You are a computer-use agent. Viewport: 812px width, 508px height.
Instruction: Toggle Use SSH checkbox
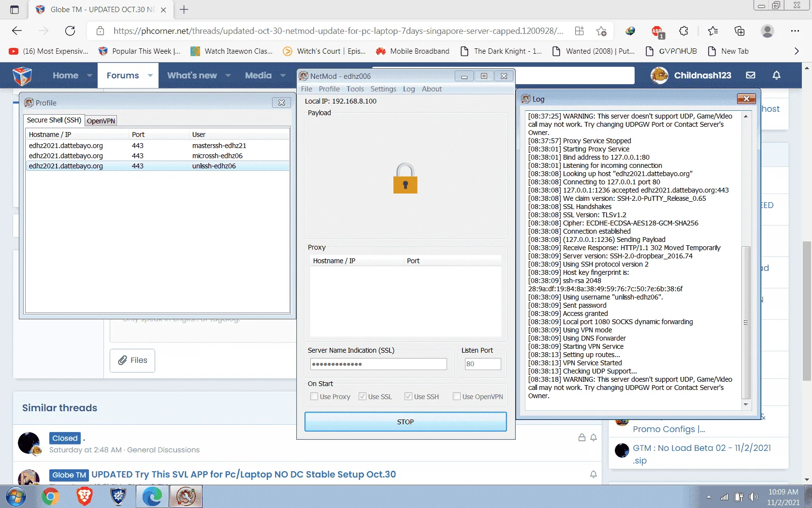tap(408, 396)
